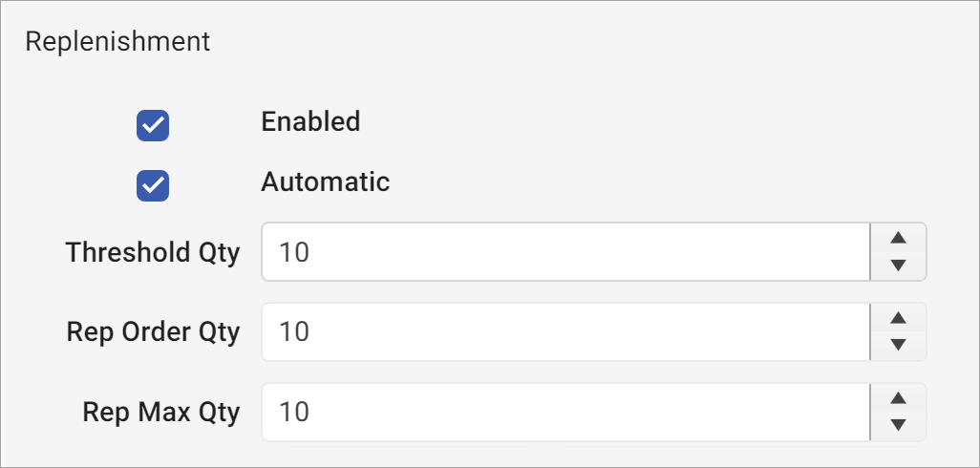Increase Threshold Qty with up arrow
This screenshot has width=980, height=468.
(x=898, y=239)
